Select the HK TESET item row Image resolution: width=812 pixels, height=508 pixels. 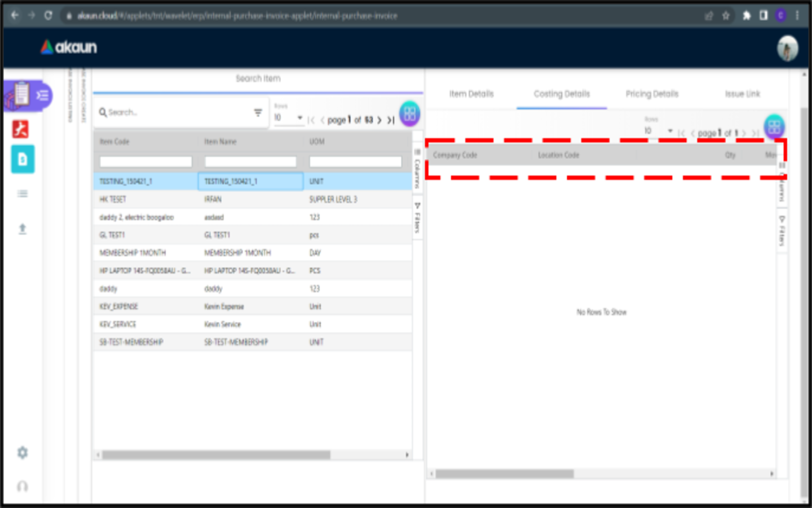click(253, 199)
